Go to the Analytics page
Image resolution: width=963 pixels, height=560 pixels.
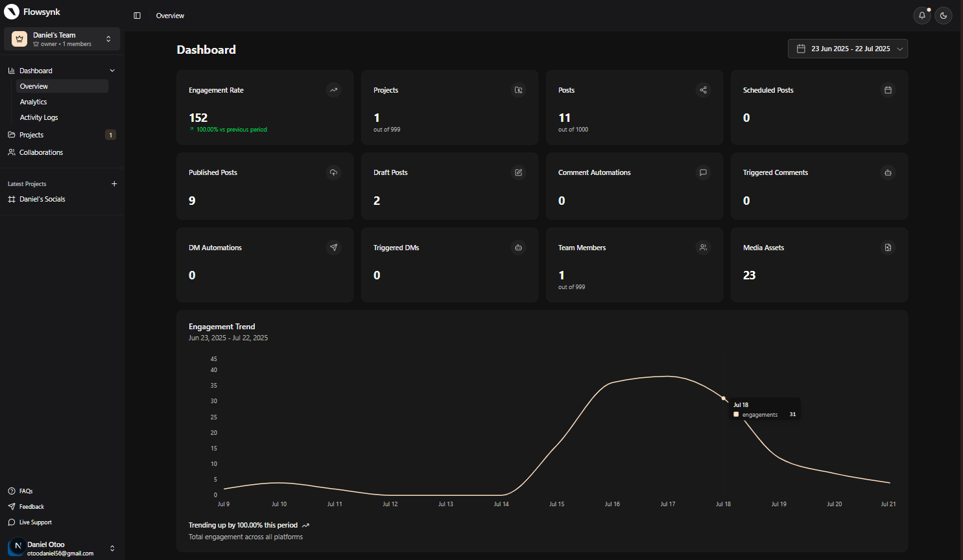34,102
